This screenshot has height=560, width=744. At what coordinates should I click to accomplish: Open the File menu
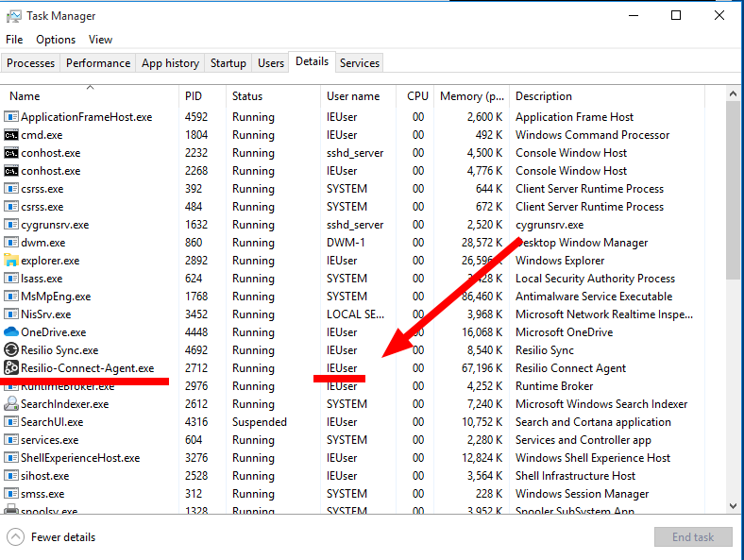click(14, 40)
